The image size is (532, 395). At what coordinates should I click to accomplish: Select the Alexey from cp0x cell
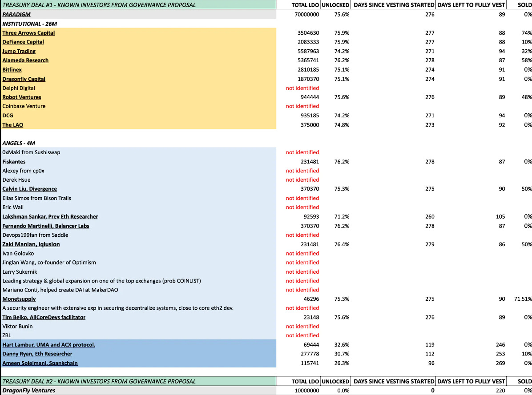[24, 171]
